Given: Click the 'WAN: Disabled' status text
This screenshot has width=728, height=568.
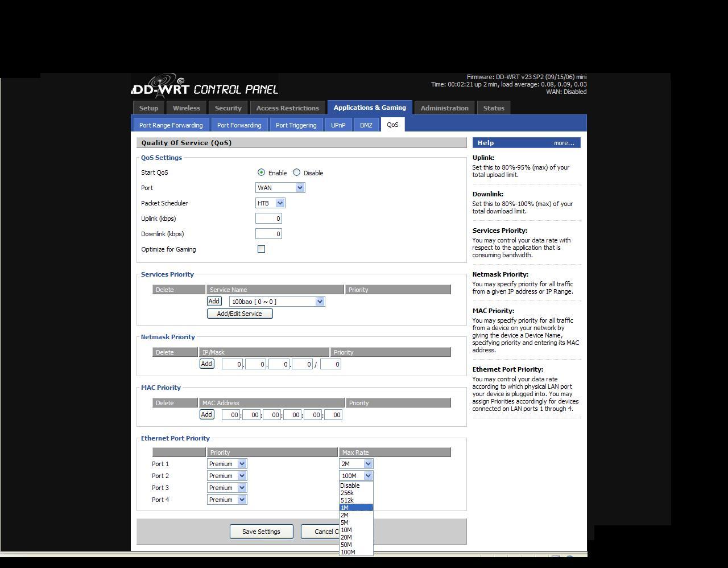Looking at the screenshot, I should 566,92.
